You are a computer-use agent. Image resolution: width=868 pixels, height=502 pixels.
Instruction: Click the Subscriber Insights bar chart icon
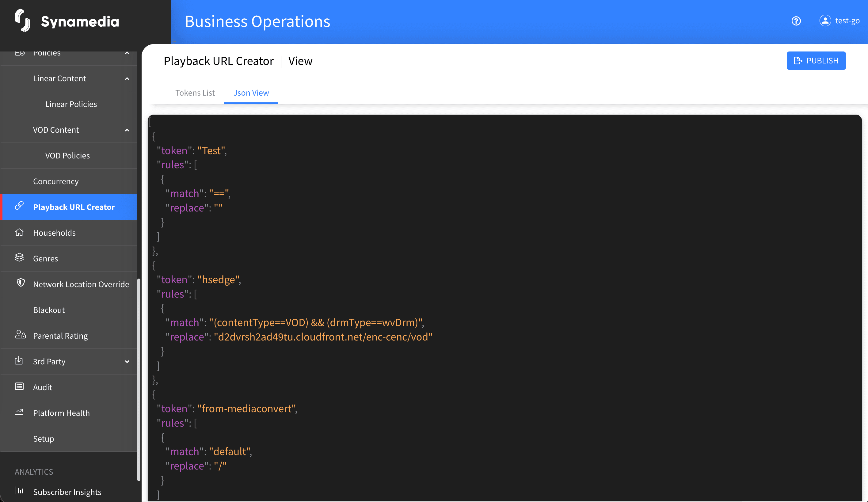click(20, 491)
